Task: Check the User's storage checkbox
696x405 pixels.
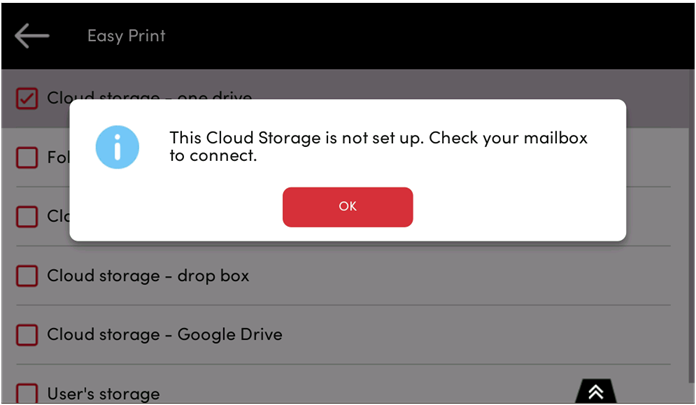Action: 28,393
